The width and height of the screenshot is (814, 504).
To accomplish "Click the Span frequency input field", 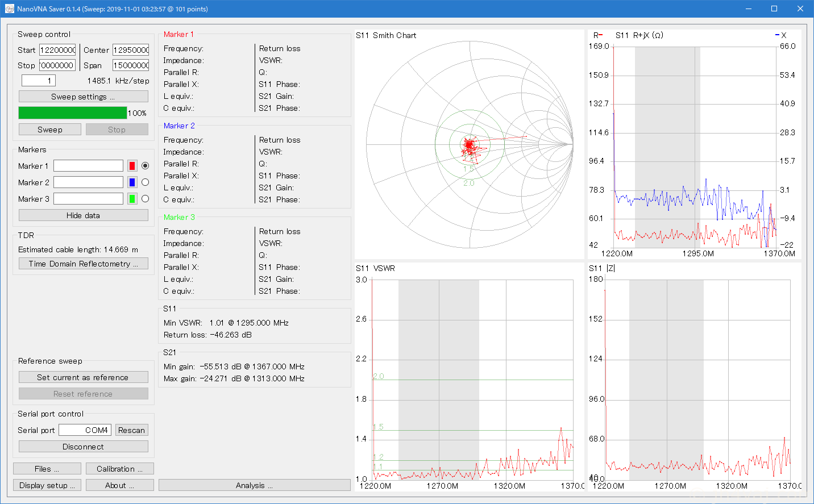I will click(x=131, y=65).
